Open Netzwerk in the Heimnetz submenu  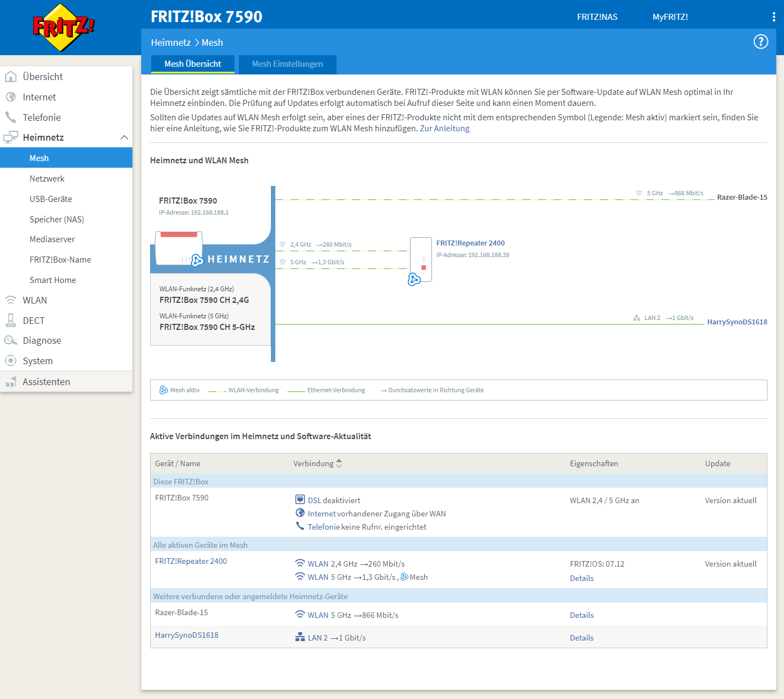tap(47, 179)
